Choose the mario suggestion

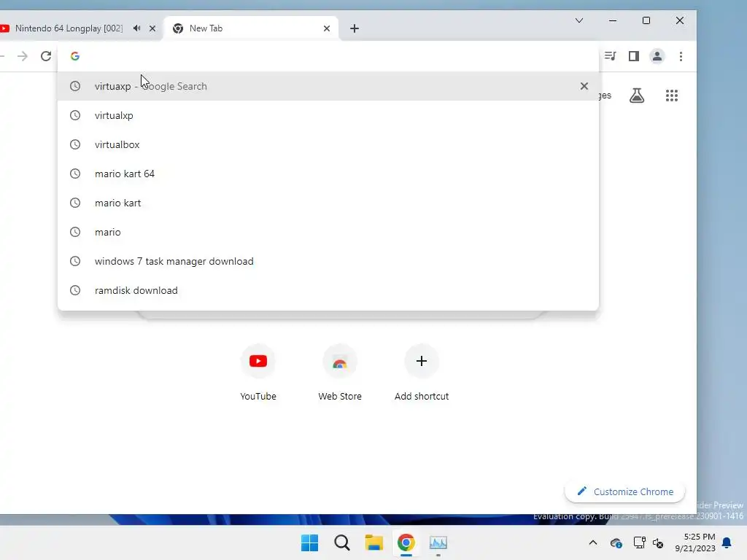[328, 232]
